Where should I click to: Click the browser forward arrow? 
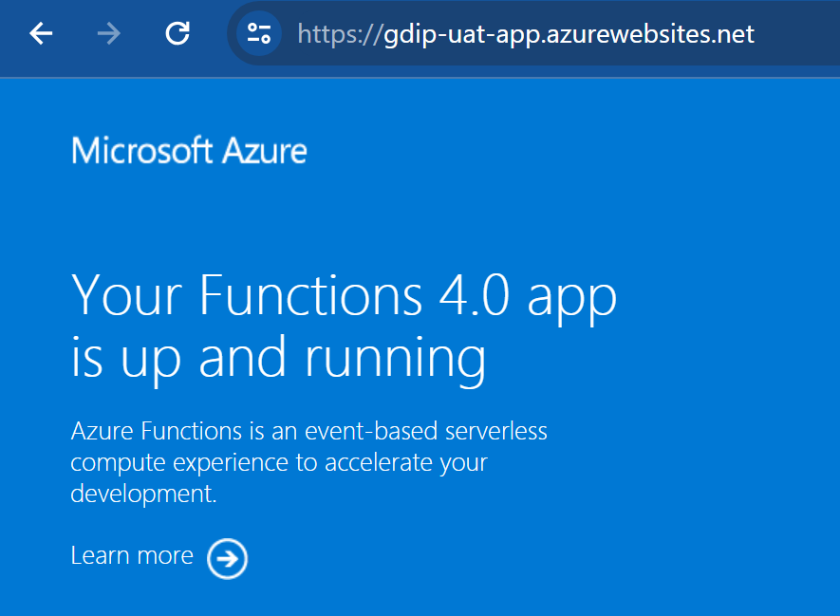click(109, 34)
